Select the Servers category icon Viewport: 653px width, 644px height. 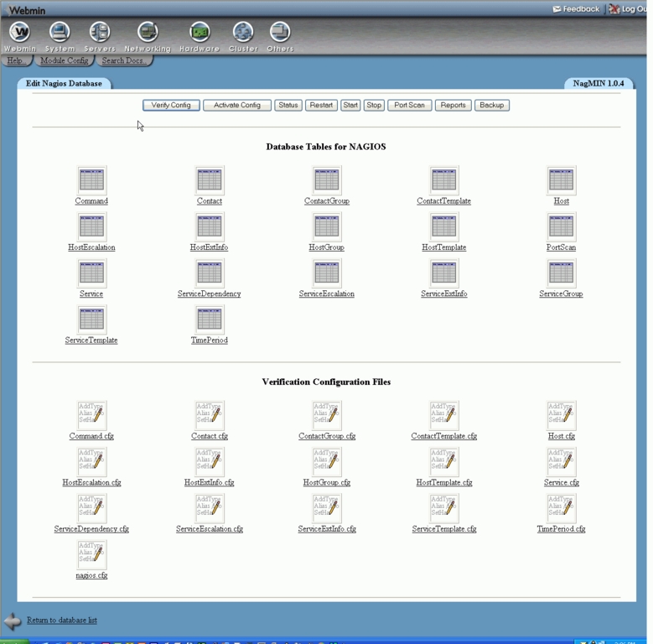99,34
